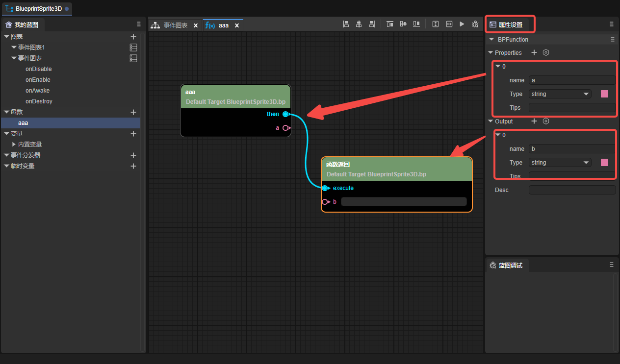Click the bug debug icon in the toolbar

coord(475,24)
